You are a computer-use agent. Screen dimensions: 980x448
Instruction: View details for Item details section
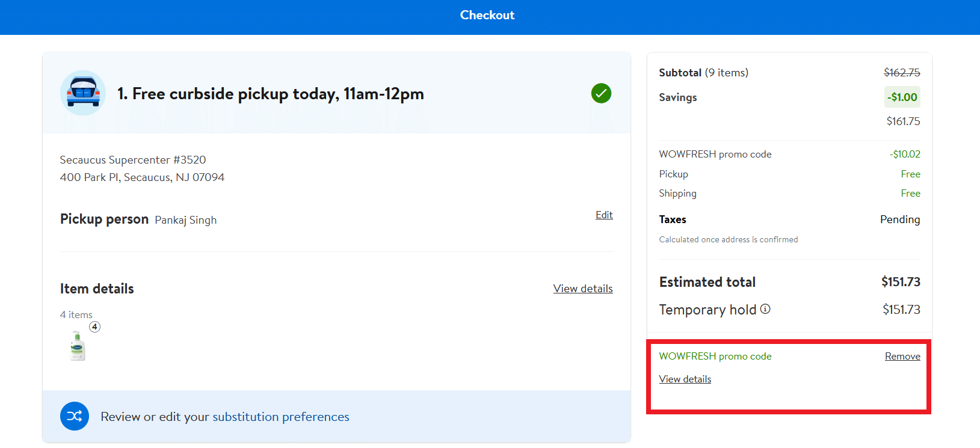582,289
